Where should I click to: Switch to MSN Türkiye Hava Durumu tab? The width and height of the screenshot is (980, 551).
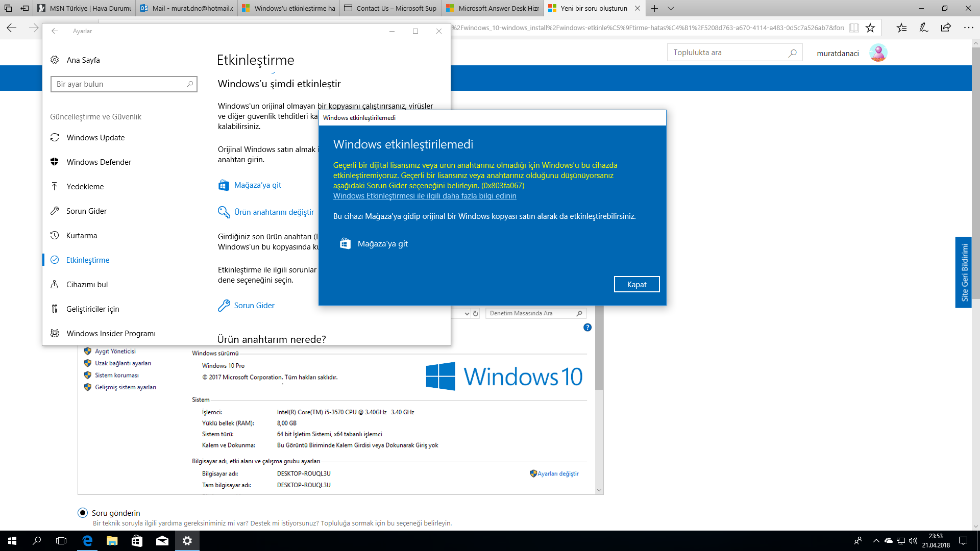pos(85,8)
